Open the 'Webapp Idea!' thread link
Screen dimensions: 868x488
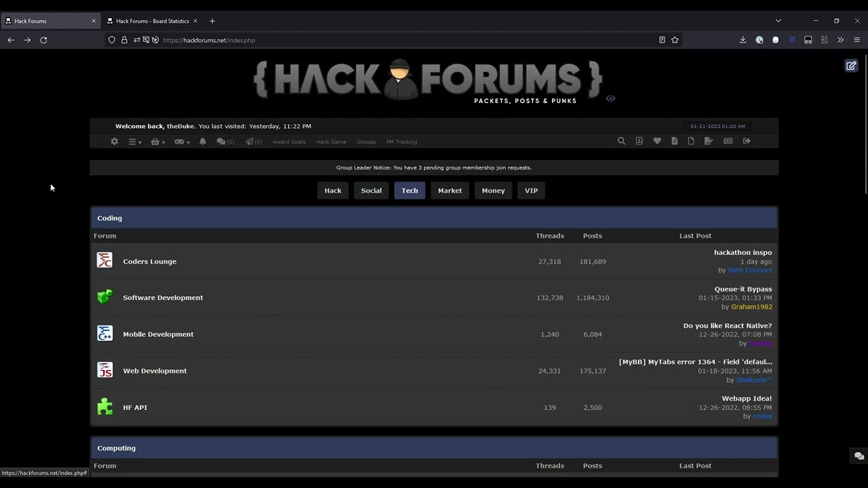tap(747, 399)
